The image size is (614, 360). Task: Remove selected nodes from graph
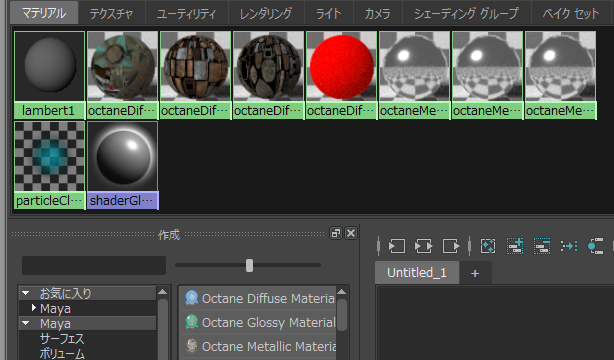542,246
